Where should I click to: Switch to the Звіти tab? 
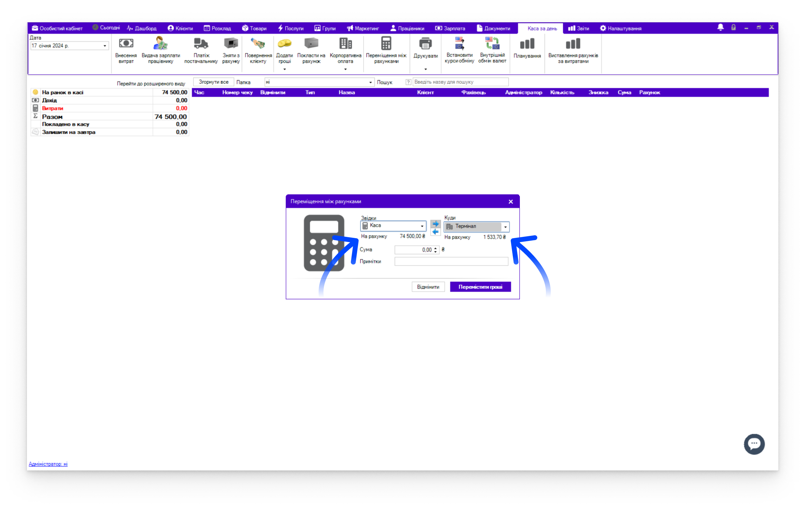pos(579,28)
